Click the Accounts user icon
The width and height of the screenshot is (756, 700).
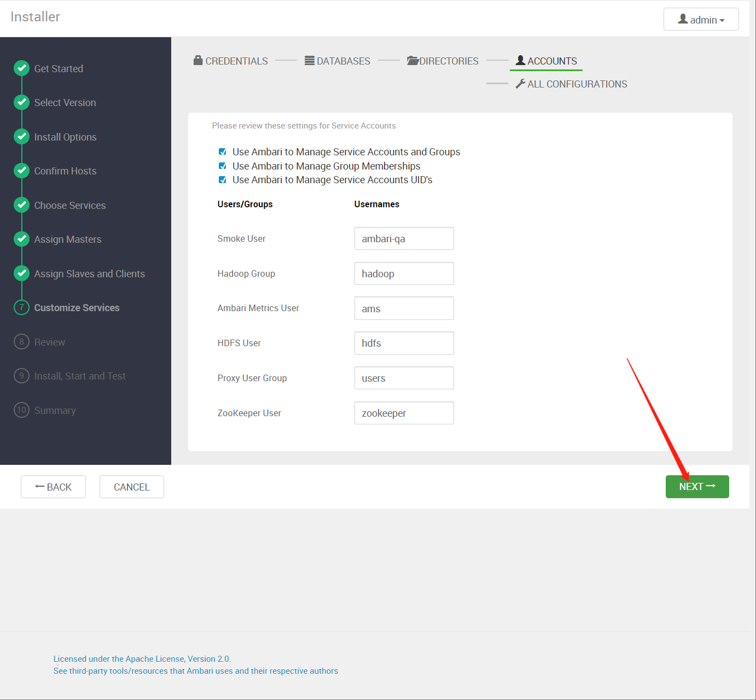coord(521,60)
